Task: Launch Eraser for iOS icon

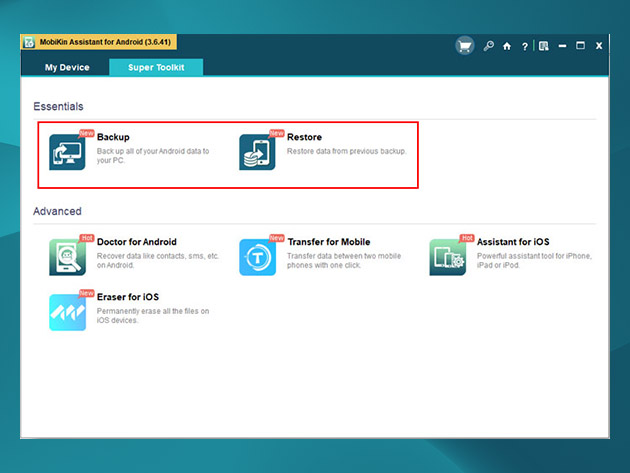Action: [67, 312]
